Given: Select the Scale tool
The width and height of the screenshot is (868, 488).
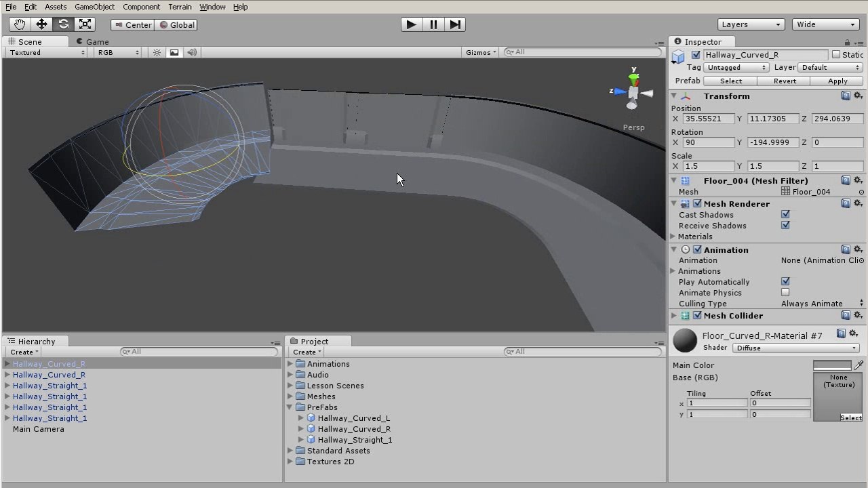Looking at the screenshot, I should (x=85, y=24).
